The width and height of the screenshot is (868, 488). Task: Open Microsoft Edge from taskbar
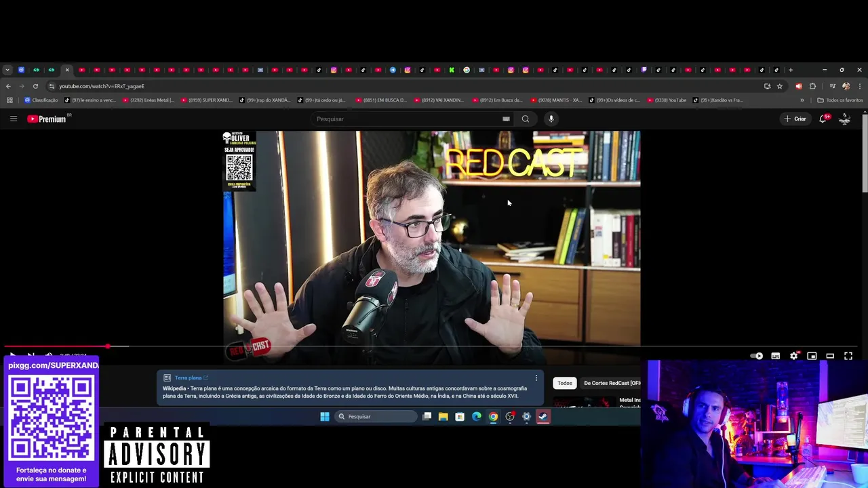tap(476, 416)
